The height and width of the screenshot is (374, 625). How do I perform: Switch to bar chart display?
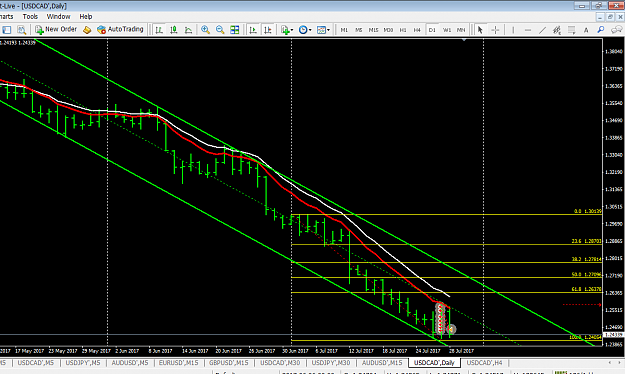[159, 30]
